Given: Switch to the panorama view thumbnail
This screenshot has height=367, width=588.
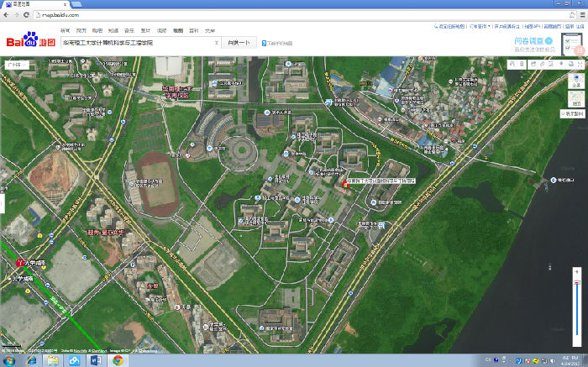Looking at the screenshot, I should pos(575,81).
